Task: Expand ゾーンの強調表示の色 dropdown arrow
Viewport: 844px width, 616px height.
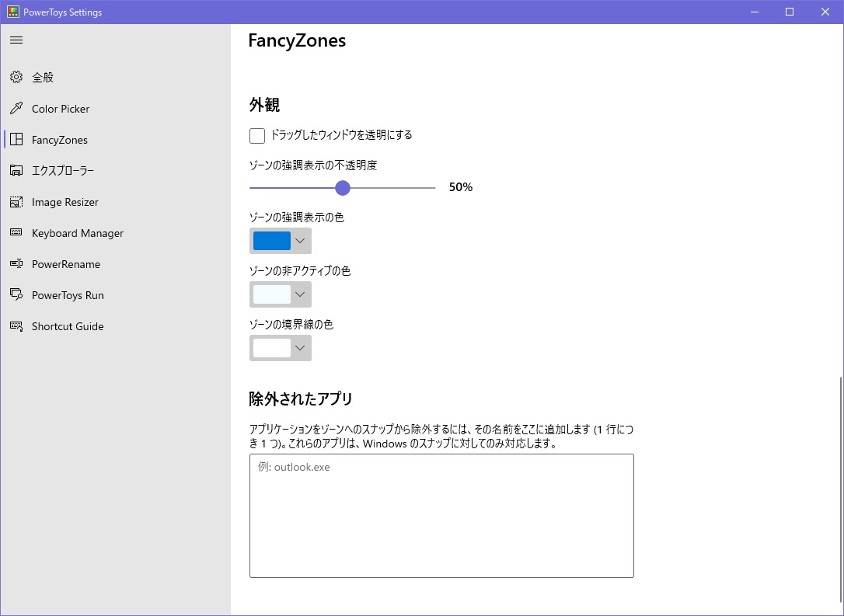Action: [300, 241]
